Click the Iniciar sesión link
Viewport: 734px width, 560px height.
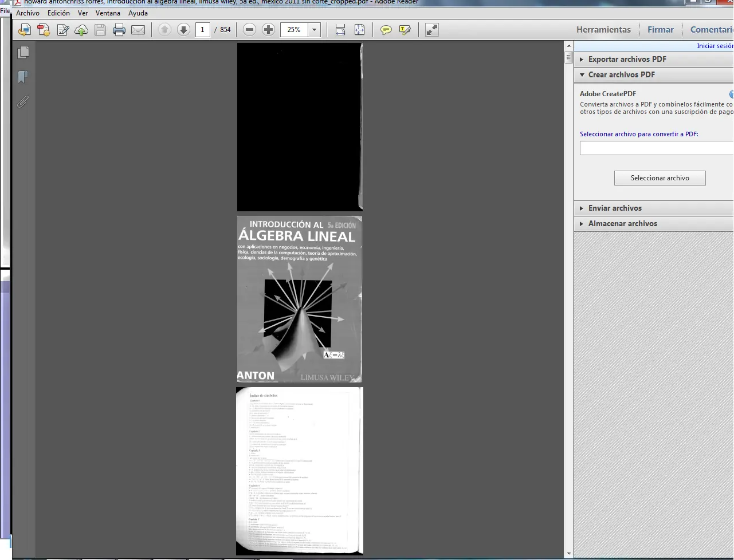(715, 46)
